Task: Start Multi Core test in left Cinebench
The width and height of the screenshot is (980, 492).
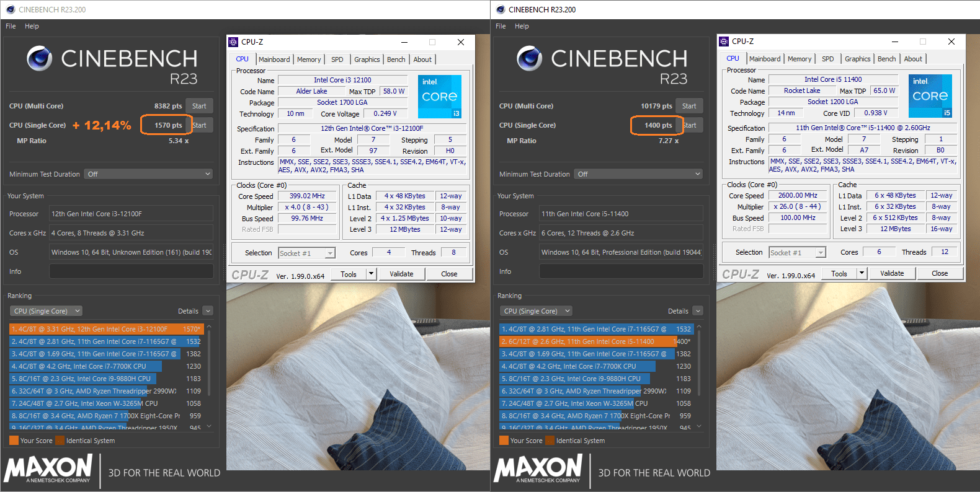Action: [x=199, y=106]
